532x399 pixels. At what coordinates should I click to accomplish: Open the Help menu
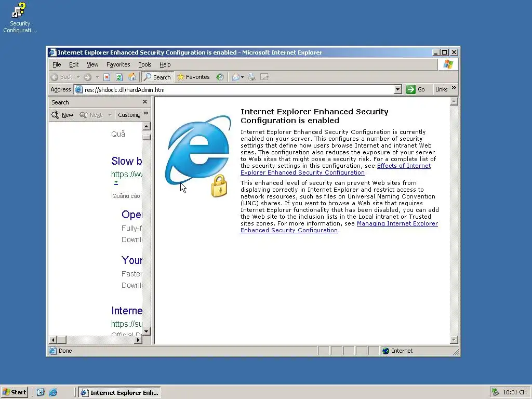click(x=165, y=64)
